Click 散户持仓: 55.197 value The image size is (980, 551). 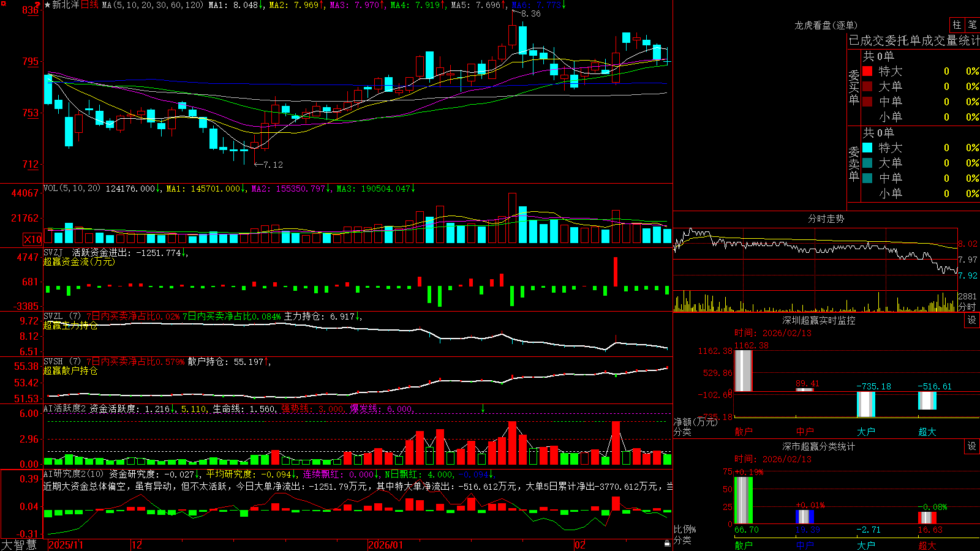[x=228, y=362]
